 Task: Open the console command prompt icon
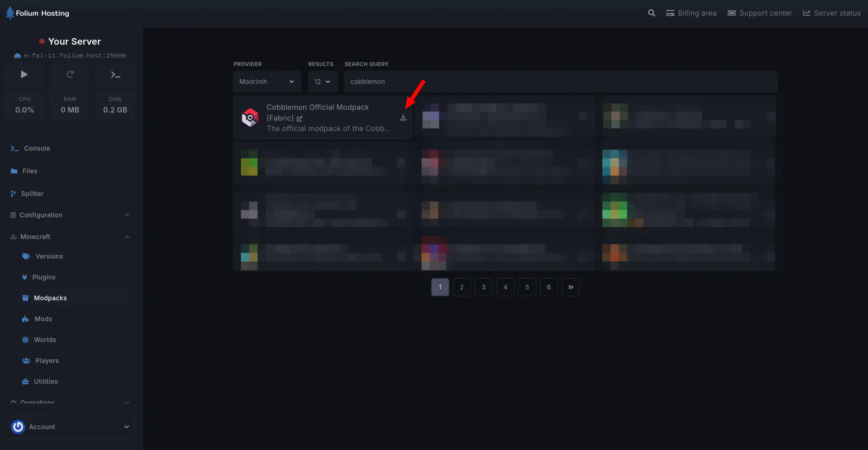click(x=116, y=75)
